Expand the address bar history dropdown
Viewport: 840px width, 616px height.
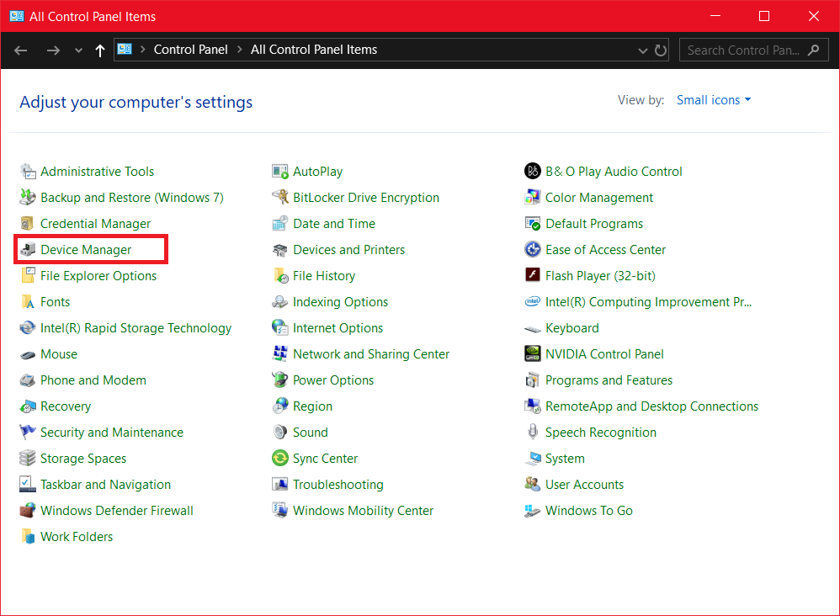pyautogui.click(x=643, y=50)
